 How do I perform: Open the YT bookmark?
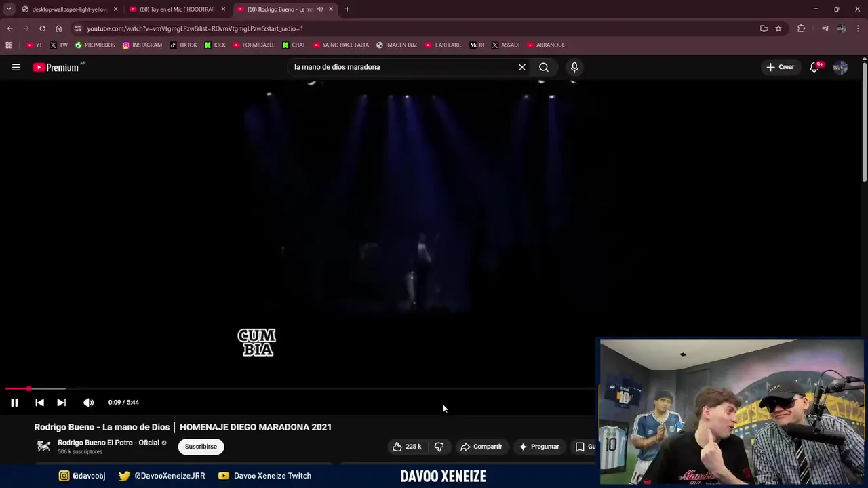coord(34,45)
